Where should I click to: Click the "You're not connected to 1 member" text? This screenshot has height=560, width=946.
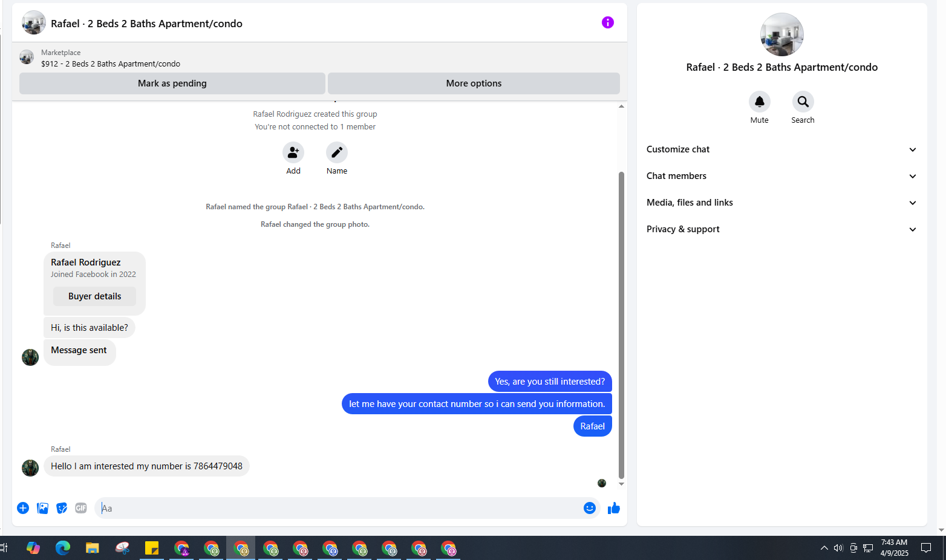point(315,126)
